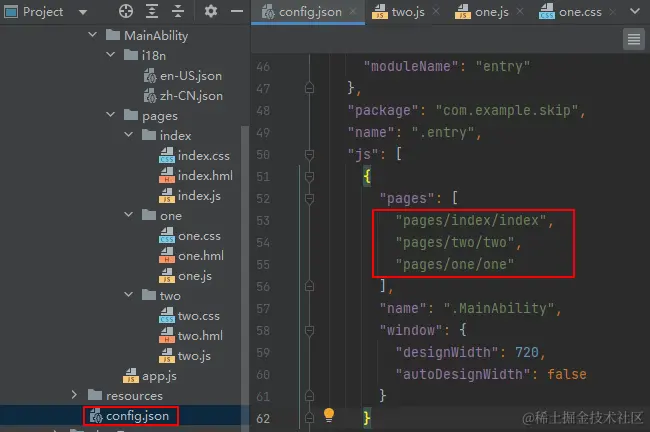Click the "com.example.skip" package value
Viewport: 650px width, 432px height.
click(507, 111)
